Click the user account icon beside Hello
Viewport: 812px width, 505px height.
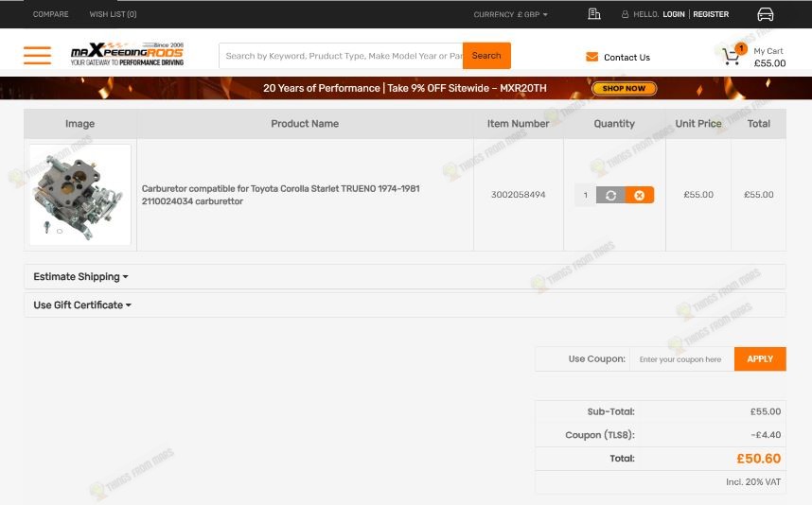click(625, 14)
